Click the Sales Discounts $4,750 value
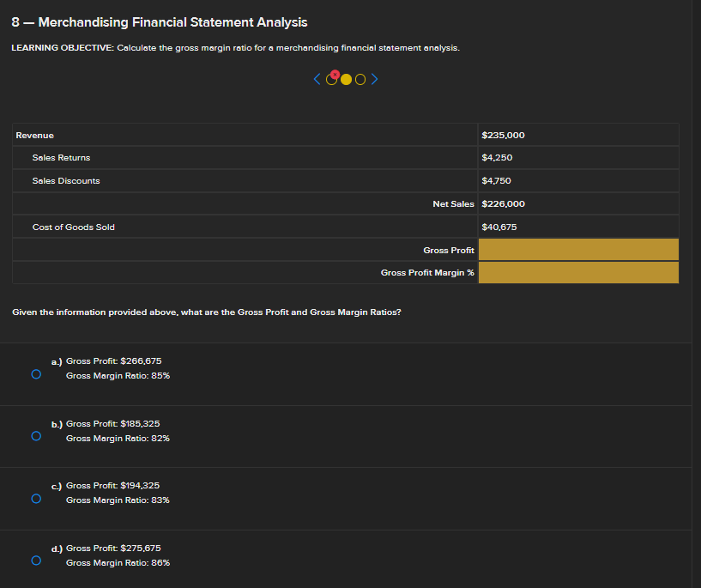This screenshot has width=701, height=588. 498,181
